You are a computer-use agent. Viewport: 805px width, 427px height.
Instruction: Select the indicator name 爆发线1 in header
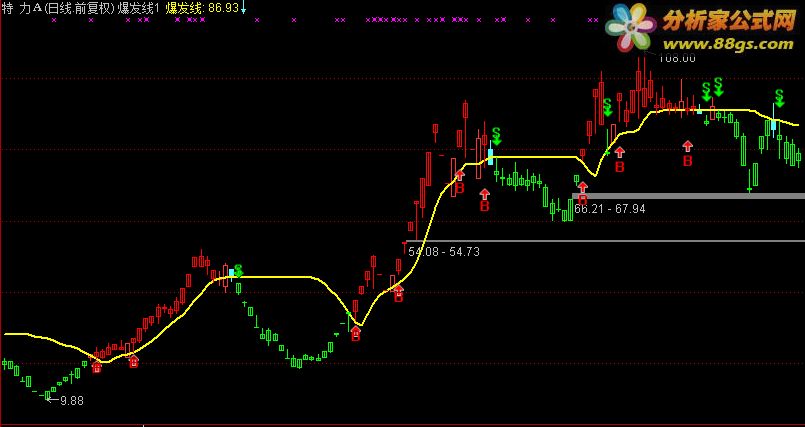point(140,8)
